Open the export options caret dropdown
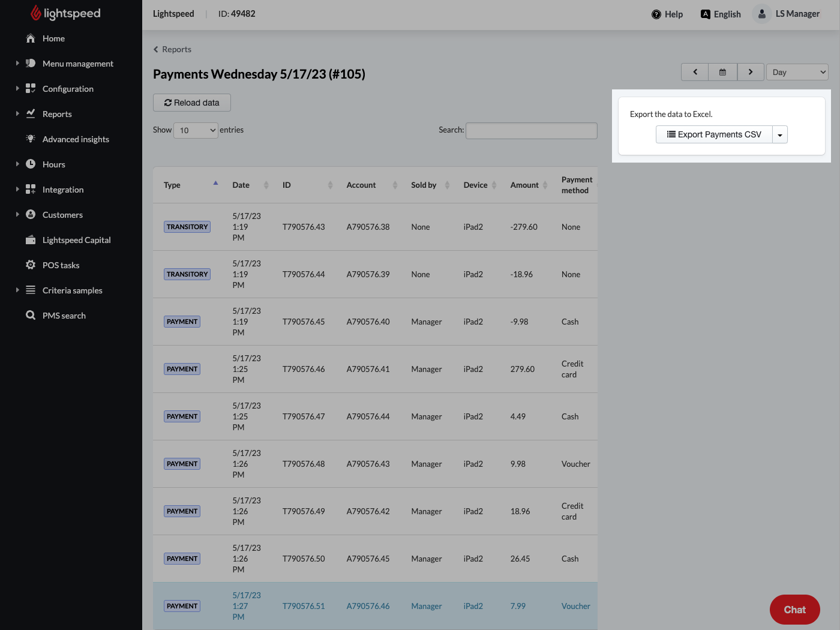 pyautogui.click(x=780, y=134)
